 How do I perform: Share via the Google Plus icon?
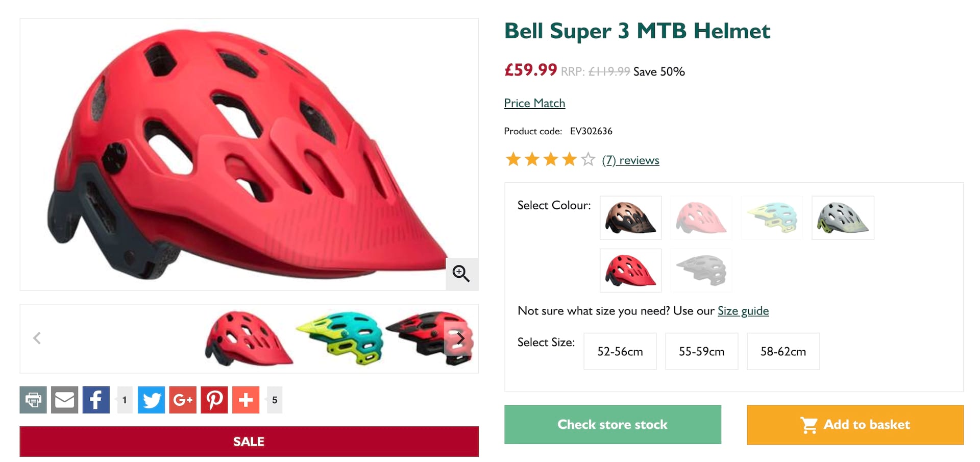pos(183,400)
